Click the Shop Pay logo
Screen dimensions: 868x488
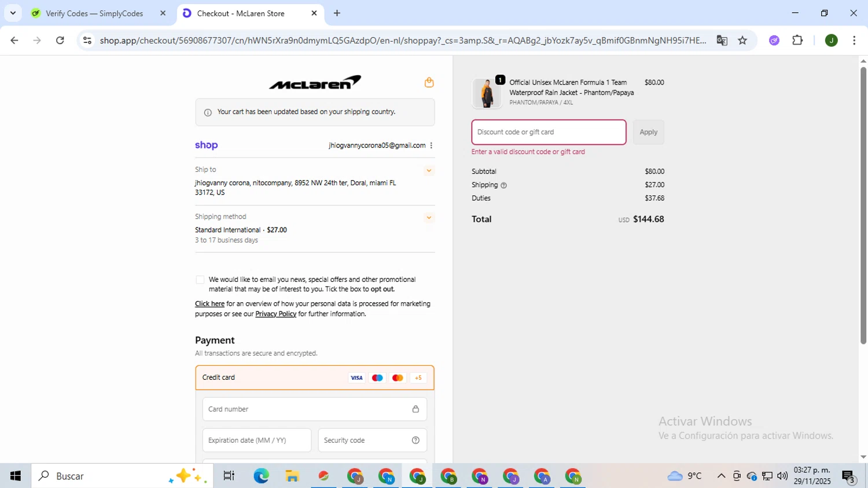(x=206, y=145)
